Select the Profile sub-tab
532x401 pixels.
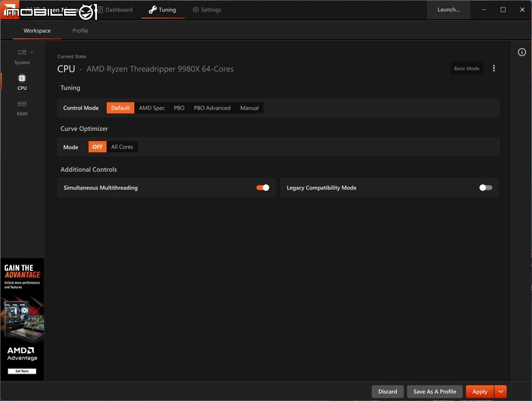point(80,31)
